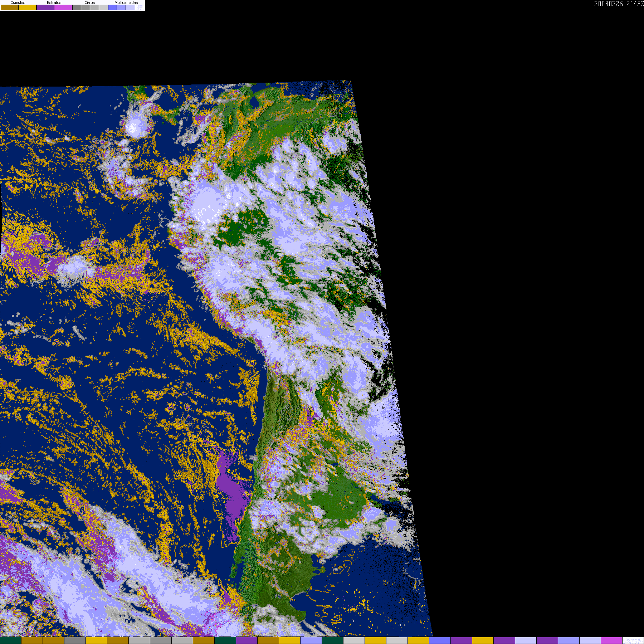
Task: Click the deepest blue Multicamadas legend swatch
Action: point(112,7)
